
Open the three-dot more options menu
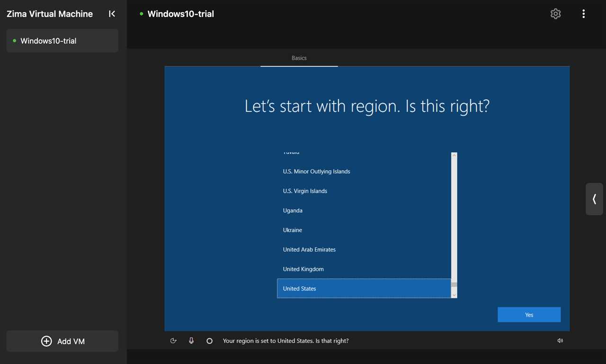583,14
